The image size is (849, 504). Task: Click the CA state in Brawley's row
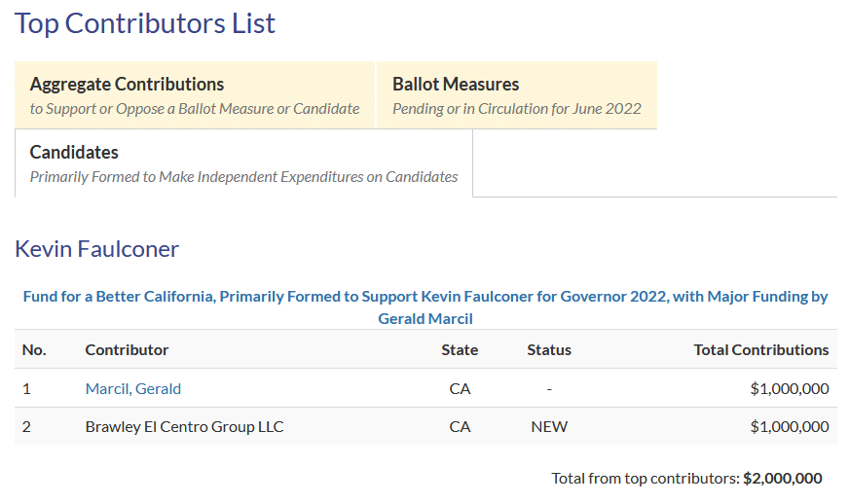460,426
